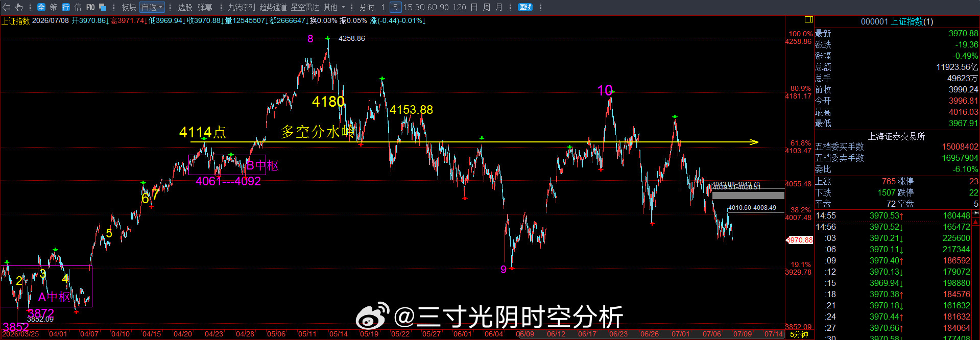
Task: Click the 4258.86 peak price label
Action: click(352, 38)
